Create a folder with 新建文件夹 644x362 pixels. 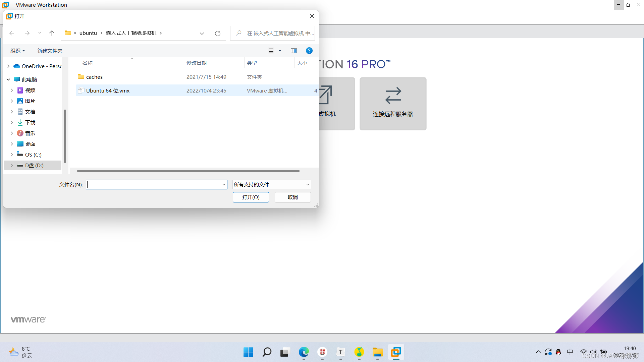click(x=50, y=51)
